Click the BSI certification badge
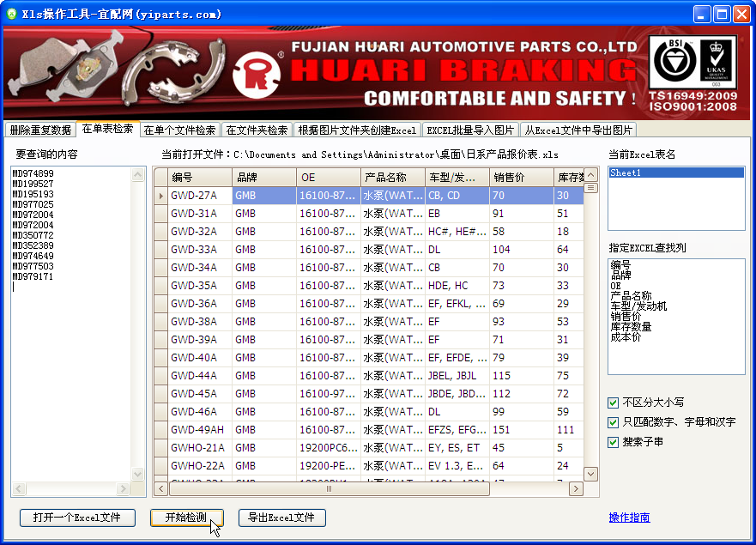756x545 pixels. (x=674, y=60)
